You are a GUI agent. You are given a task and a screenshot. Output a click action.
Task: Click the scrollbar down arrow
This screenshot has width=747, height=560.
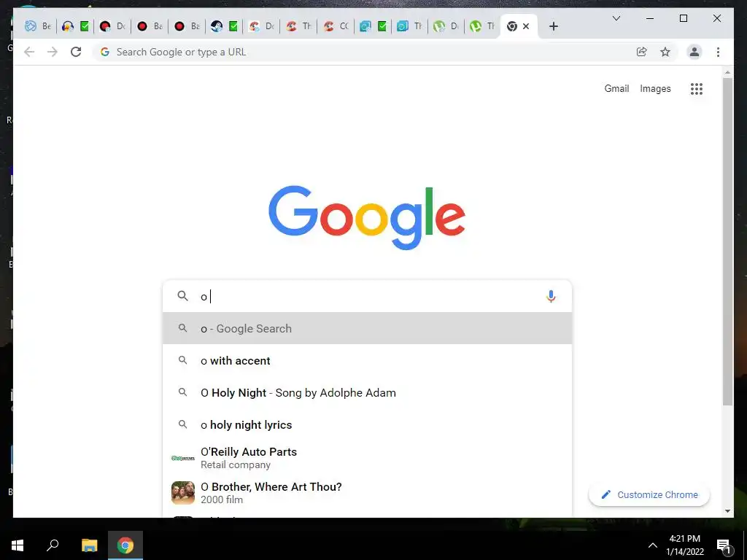pyautogui.click(x=727, y=511)
